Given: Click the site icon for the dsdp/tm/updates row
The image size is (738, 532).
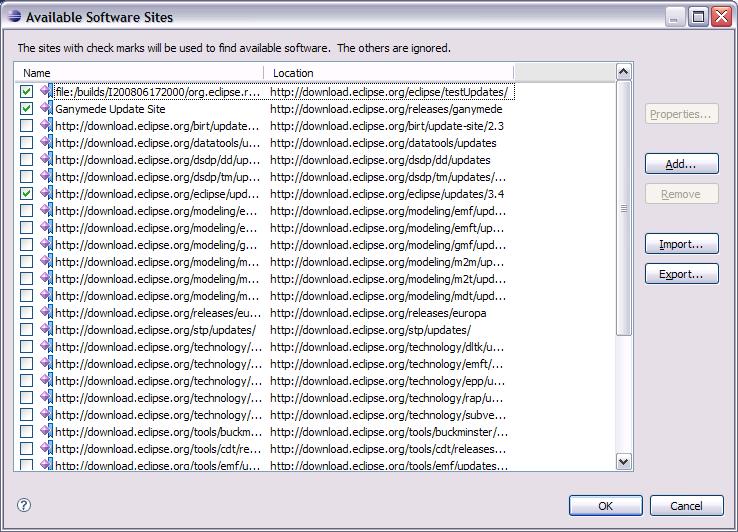Looking at the screenshot, I should (47, 176).
